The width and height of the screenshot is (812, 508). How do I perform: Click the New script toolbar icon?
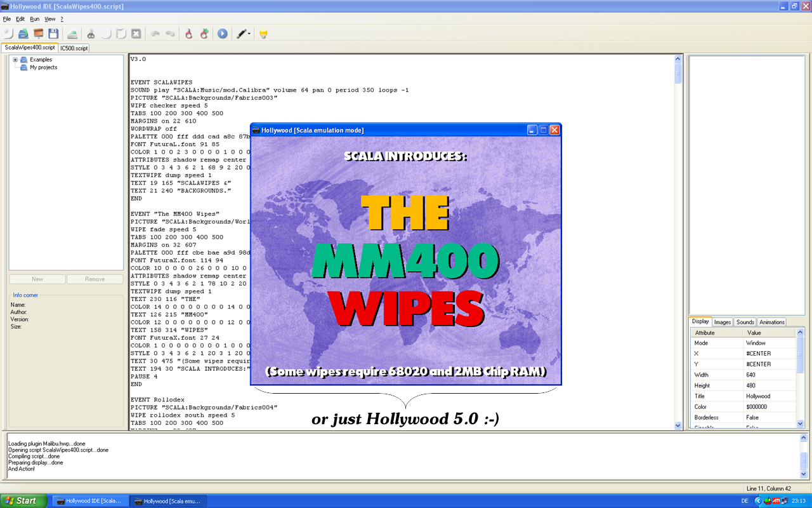point(8,34)
